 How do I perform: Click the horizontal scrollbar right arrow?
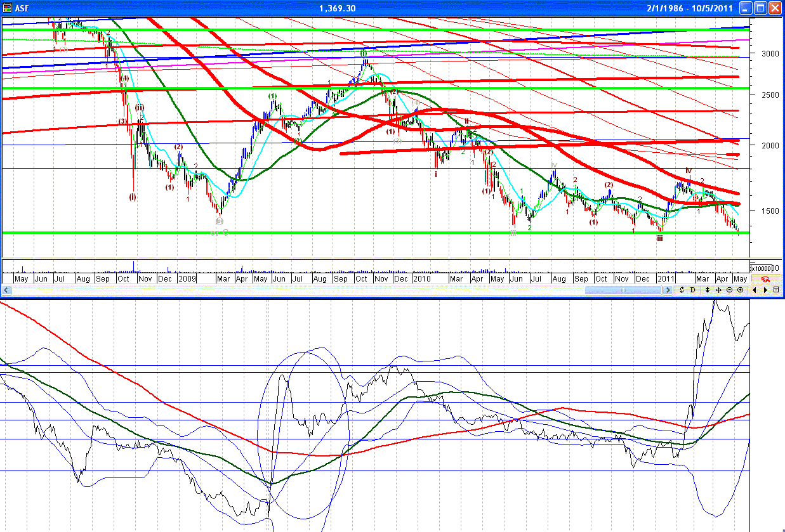click(668, 290)
